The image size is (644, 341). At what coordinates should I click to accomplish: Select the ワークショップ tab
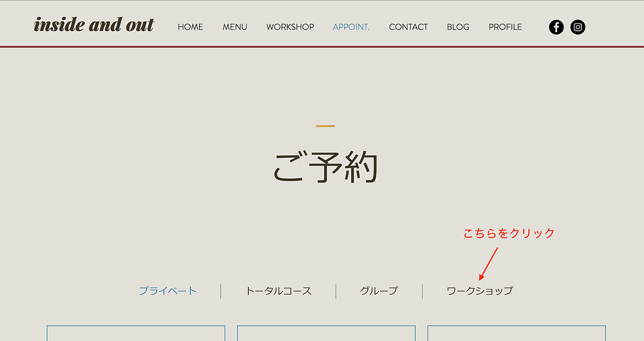point(480,291)
